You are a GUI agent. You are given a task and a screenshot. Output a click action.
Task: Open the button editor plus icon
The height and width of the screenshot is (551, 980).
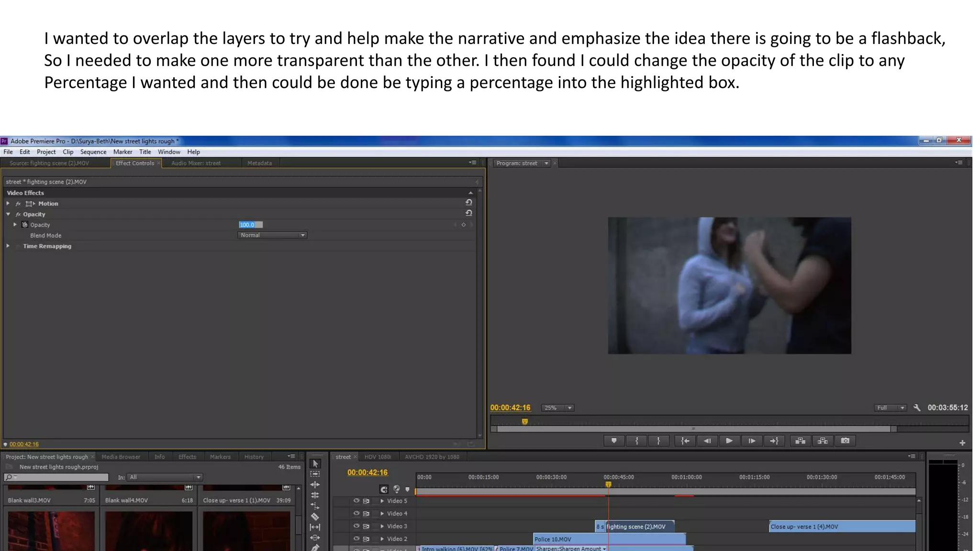(x=962, y=443)
